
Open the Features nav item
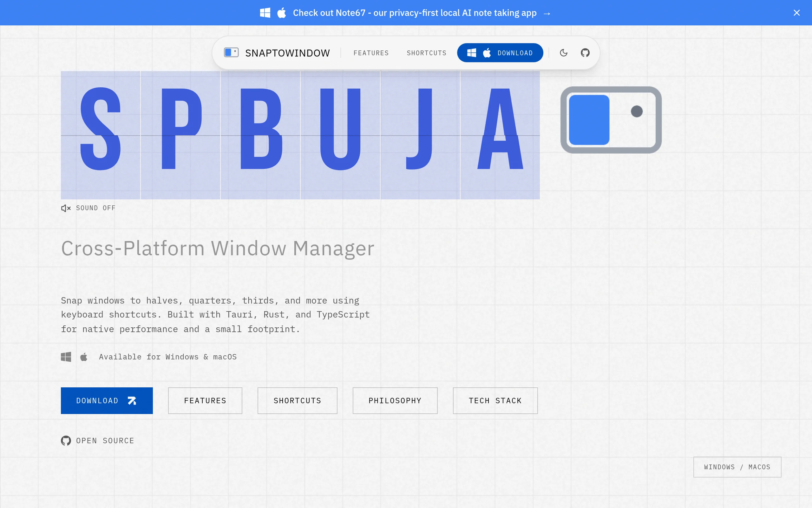point(371,53)
